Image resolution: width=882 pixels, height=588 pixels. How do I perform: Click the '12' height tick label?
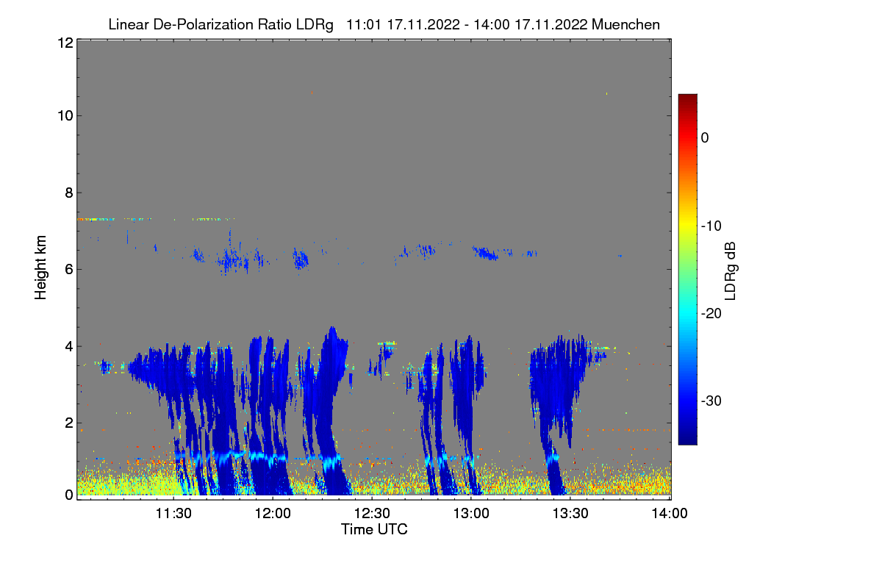[64, 43]
